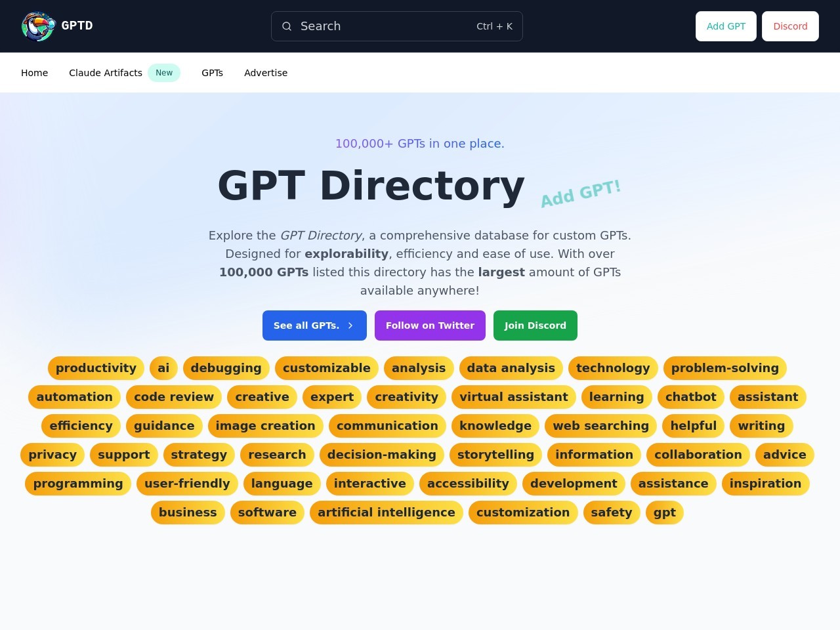Go to the Home menu item
This screenshot has height=630, width=840.
click(34, 73)
